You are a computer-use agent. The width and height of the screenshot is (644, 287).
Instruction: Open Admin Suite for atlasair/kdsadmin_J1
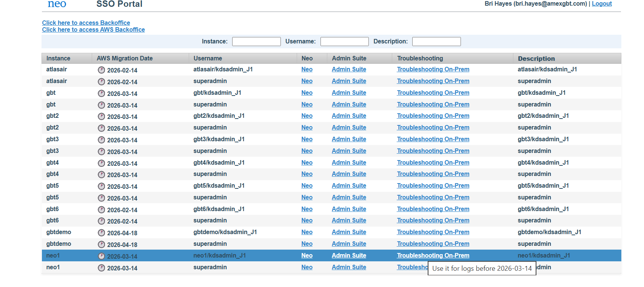349,69
